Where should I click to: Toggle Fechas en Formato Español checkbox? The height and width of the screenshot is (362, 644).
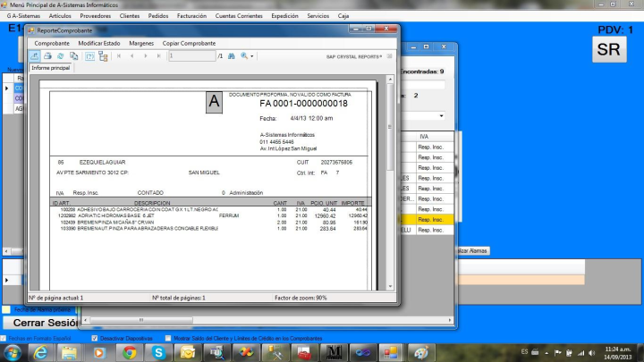(4, 338)
